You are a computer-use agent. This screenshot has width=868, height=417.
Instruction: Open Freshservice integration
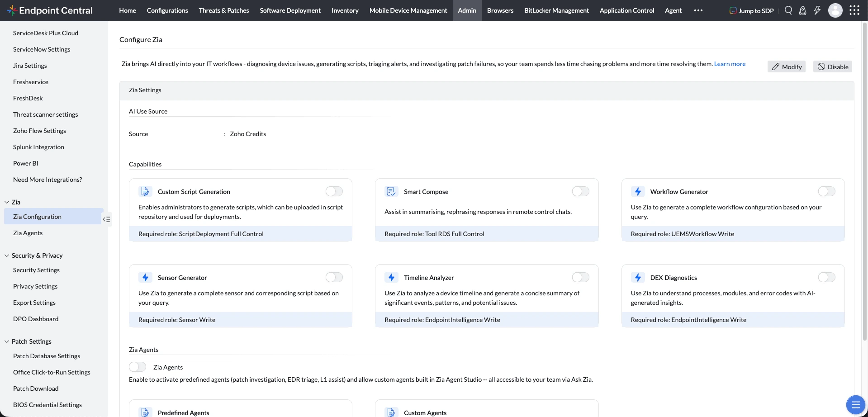[30, 82]
